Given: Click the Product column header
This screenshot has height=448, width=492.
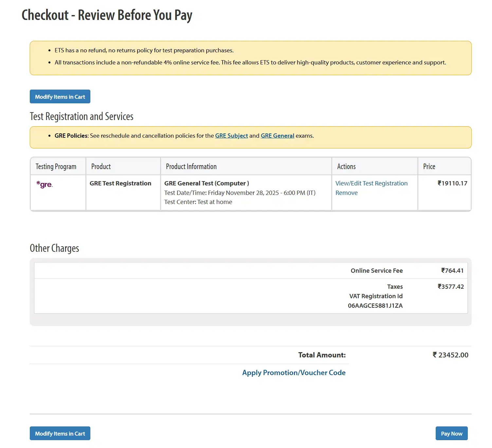Looking at the screenshot, I should (x=101, y=166).
